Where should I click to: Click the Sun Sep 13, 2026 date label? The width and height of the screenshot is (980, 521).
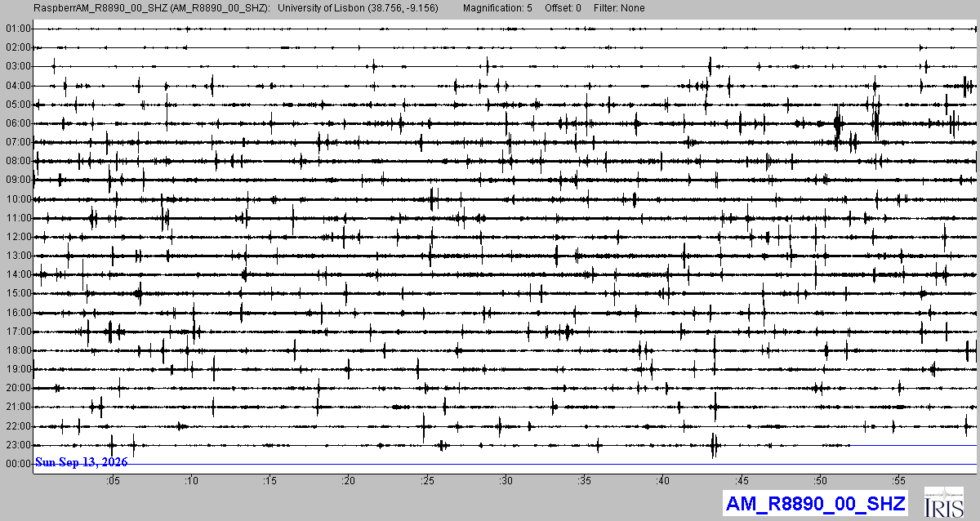81,462
